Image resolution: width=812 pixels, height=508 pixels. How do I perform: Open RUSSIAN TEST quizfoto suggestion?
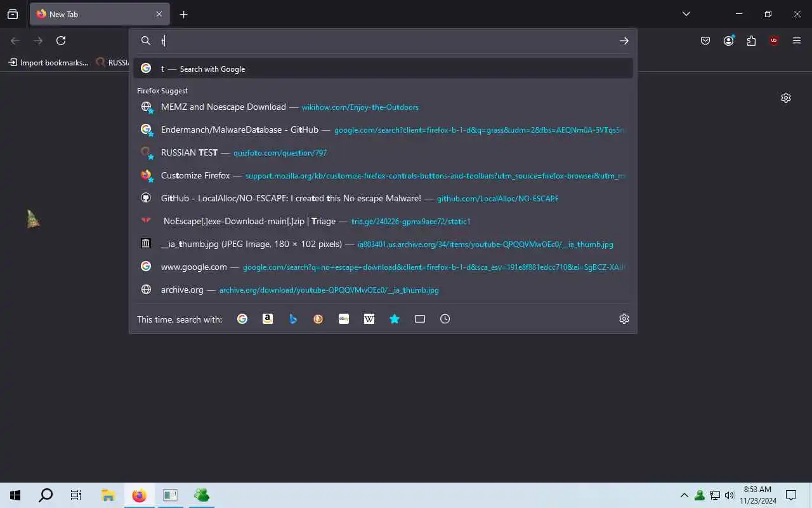tap(383, 152)
